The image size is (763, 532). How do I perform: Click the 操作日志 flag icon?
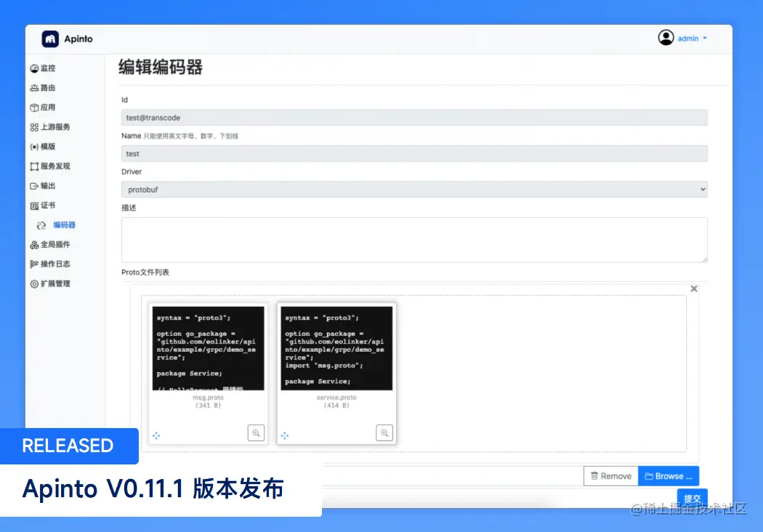point(34,265)
